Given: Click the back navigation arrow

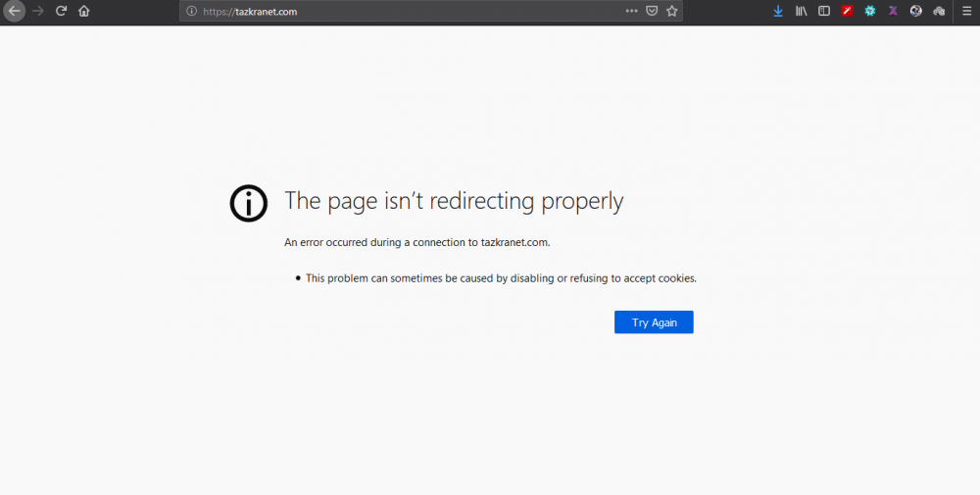Looking at the screenshot, I should 14,12.
